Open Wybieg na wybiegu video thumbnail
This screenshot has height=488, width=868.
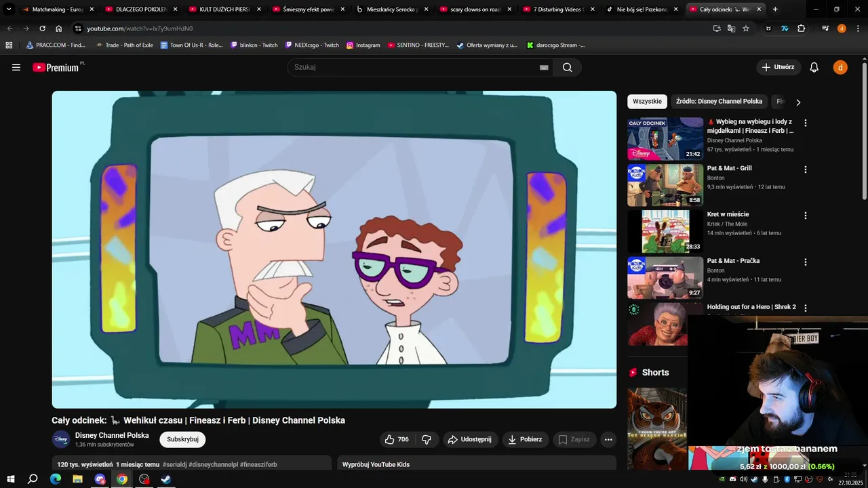point(665,139)
